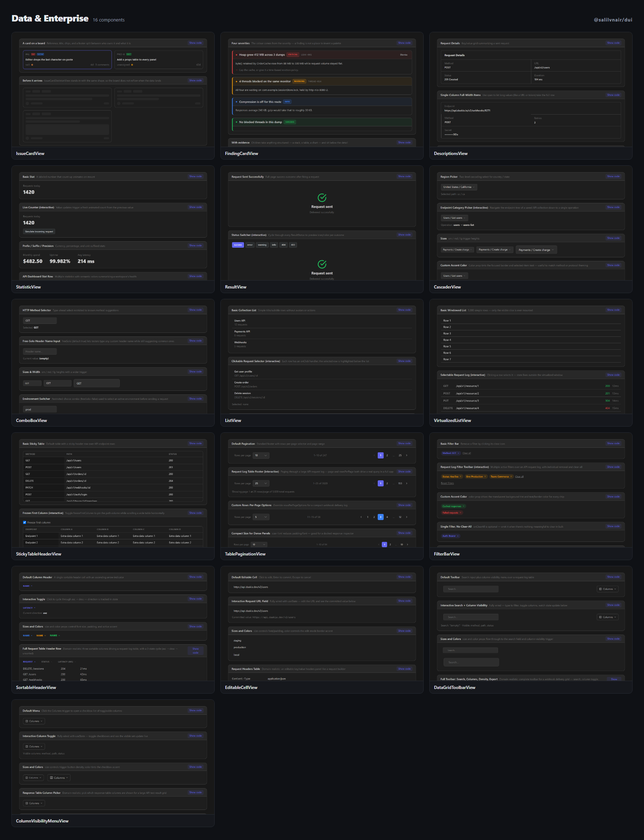Open the "United States / California" region cascader
The width and height of the screenshot is (644, 840).
(x=459, y=187)
